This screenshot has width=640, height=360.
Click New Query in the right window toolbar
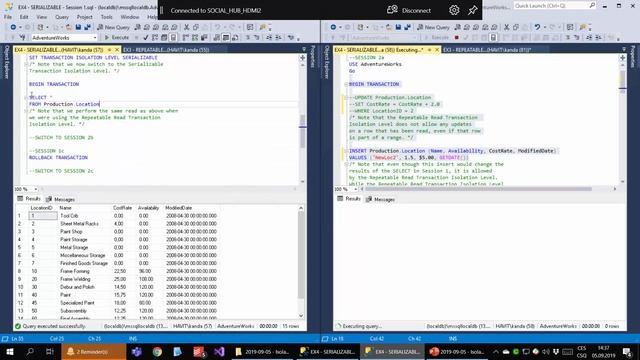pyautogui.click(x=433, y=27)
